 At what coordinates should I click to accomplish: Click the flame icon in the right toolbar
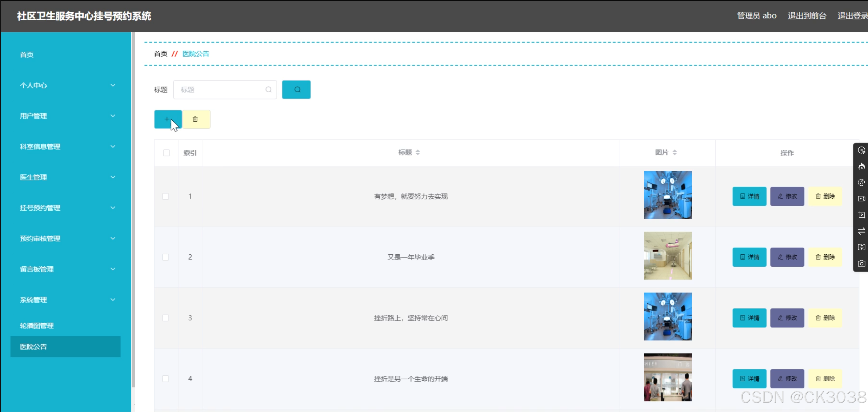861,166
